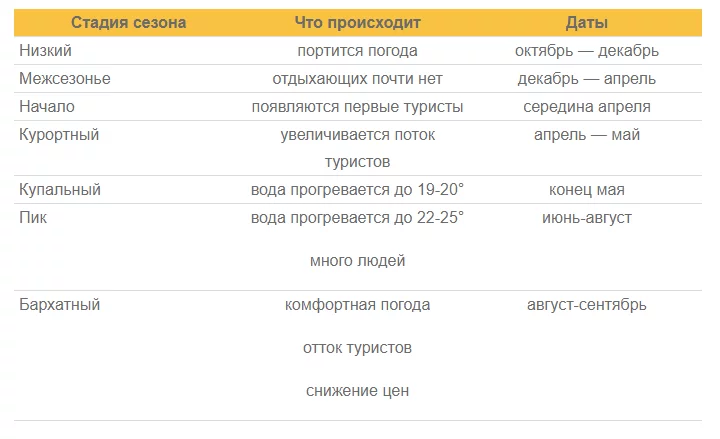Click the "Что происходит" column header
The image size is (720, 439).
[x=357, y=22]
